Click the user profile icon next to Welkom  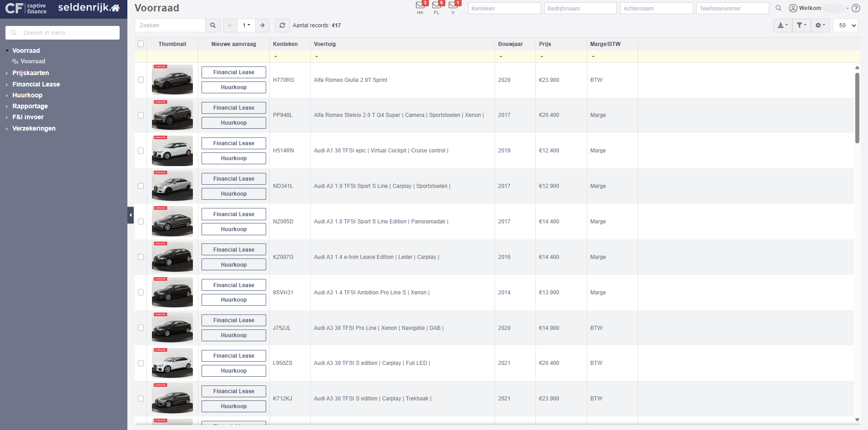[x=793, y=8]
